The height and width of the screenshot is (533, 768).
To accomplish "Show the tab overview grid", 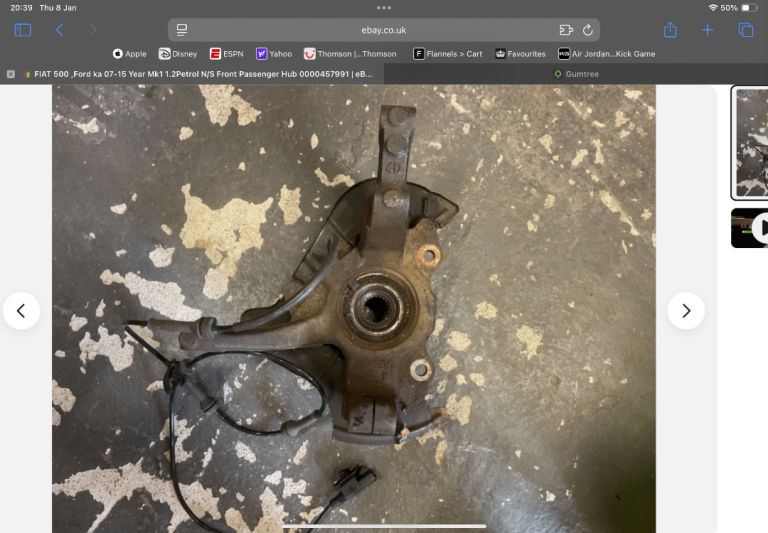I will [746, 30].
